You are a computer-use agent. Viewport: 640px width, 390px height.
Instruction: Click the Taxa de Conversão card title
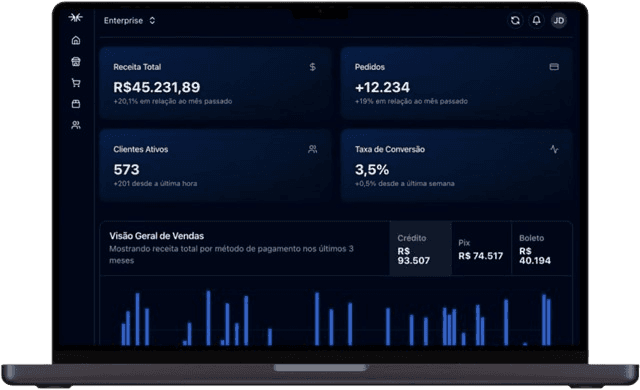390,149
